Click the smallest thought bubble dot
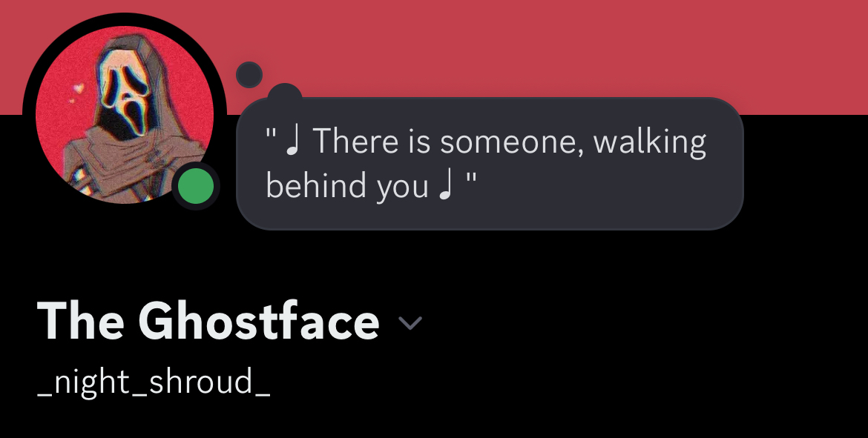 pyautogui.click(x=249, y=74)
